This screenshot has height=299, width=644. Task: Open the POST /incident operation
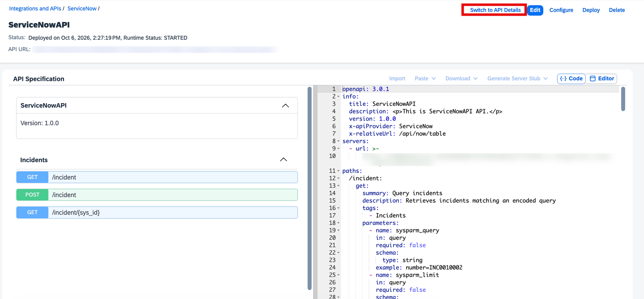coord(157,195)
